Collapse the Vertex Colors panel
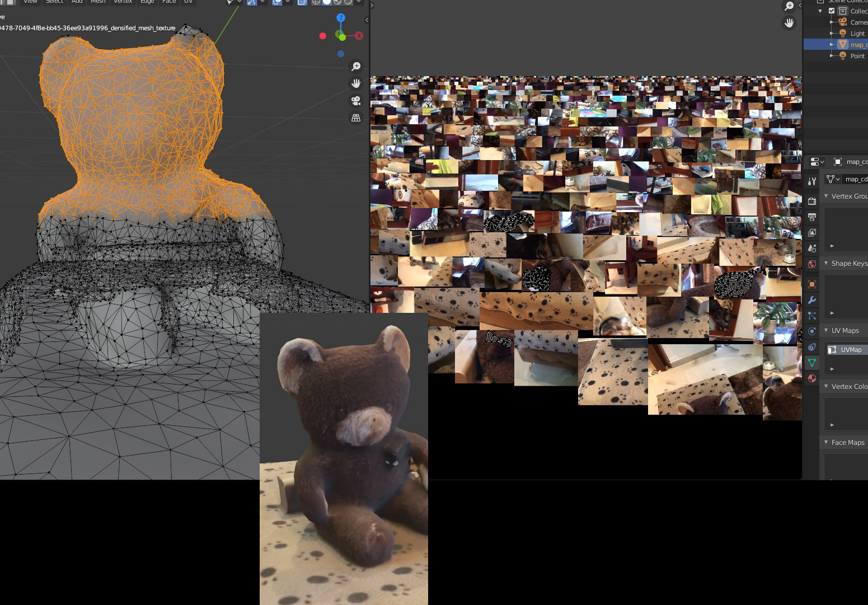The height and width of the screenshot is (605, 868). point(826,386)
